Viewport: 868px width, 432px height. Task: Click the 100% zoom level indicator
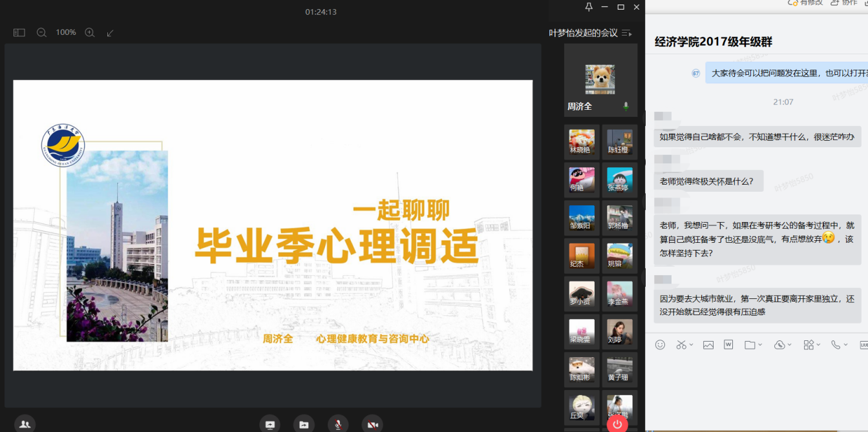pos(66,32)
